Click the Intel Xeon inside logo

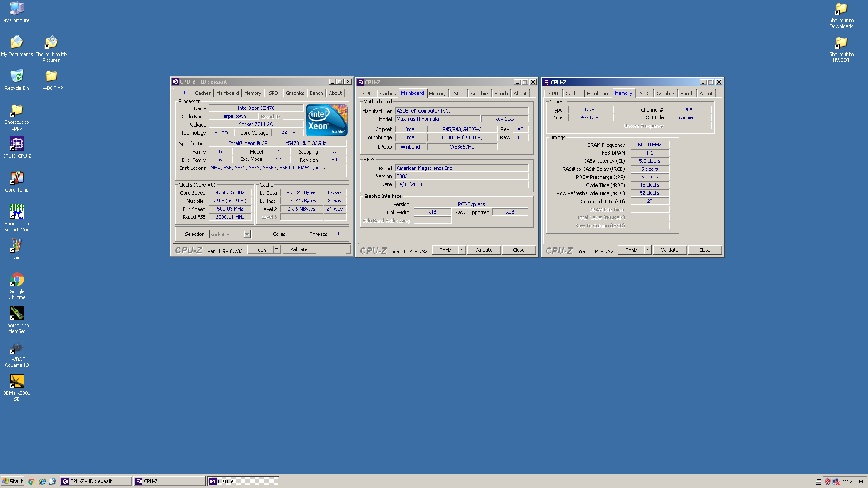point(326,120)
